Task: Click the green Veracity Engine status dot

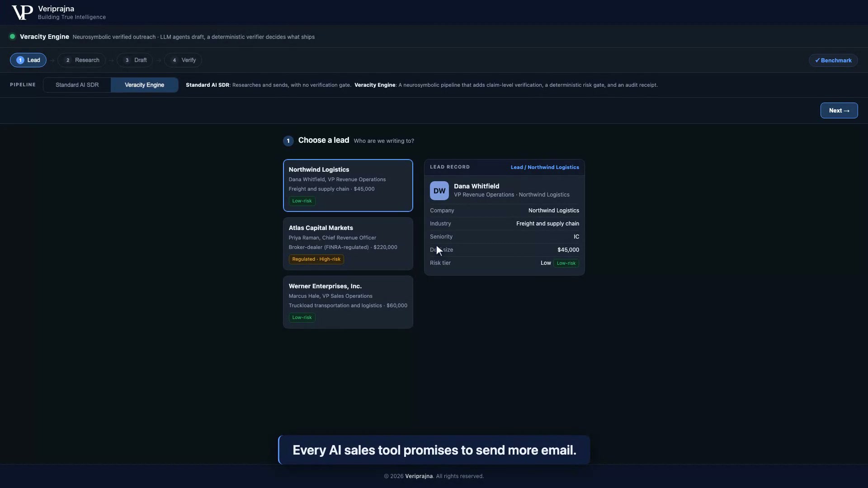Action: (13, 37)
